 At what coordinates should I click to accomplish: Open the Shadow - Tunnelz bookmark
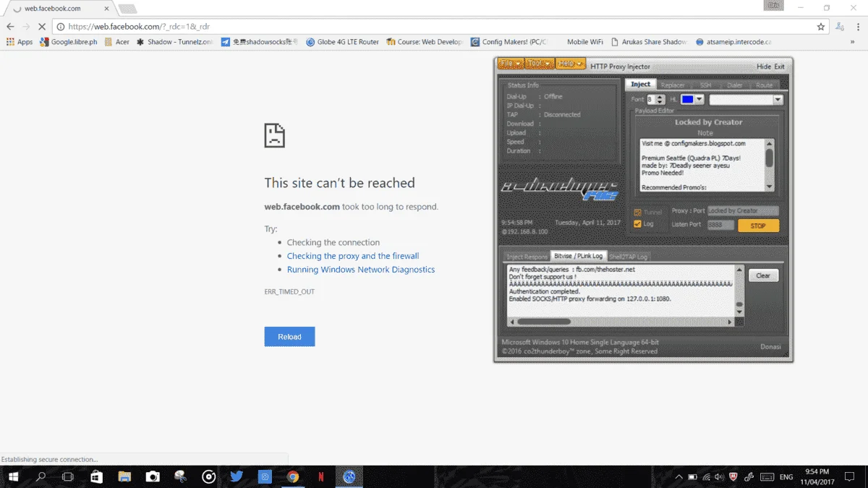click(x=174, y=42)
